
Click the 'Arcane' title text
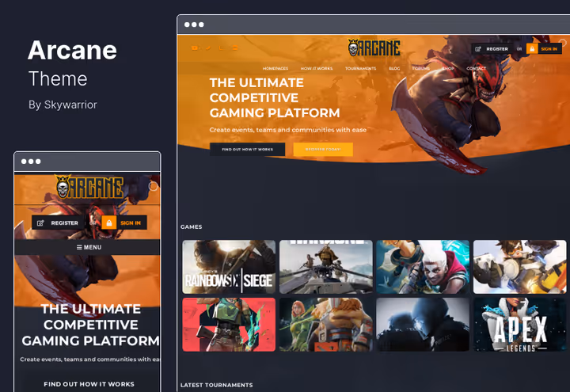coord(72,50)
